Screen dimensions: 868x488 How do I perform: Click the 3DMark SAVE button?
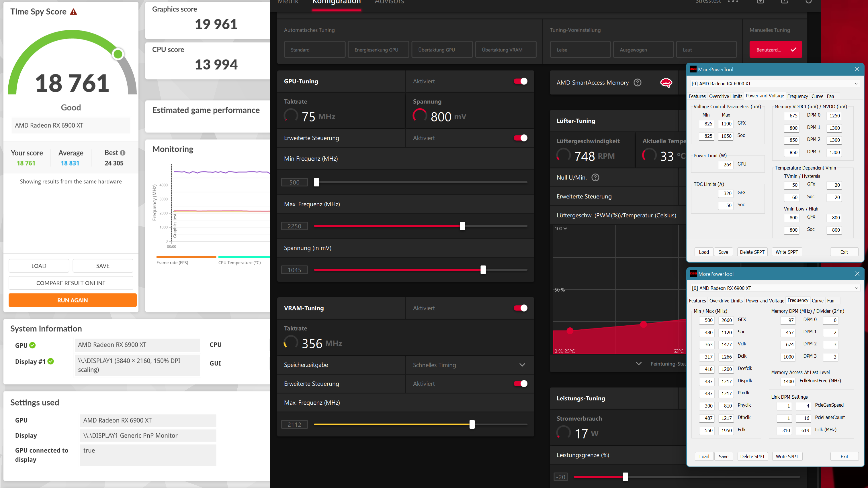point(103,266)
